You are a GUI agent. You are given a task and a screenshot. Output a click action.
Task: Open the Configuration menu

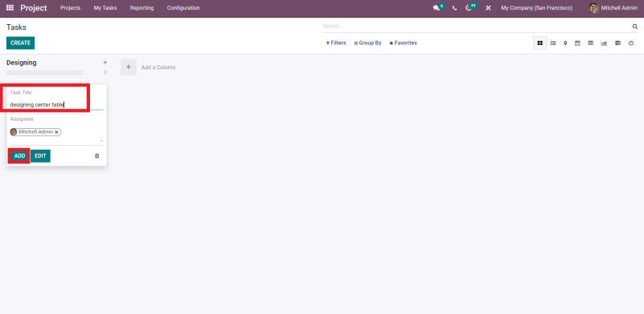pyautogui.click(x=183, y=8)
